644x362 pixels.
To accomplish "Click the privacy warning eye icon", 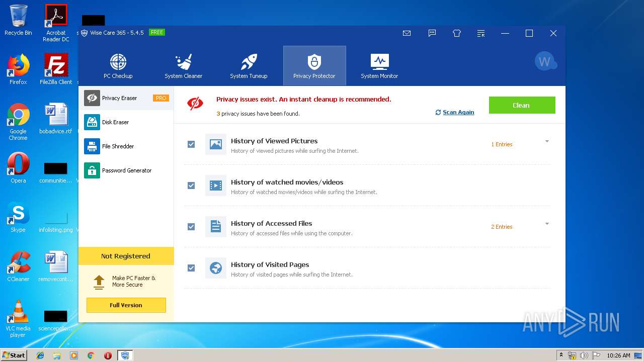I will coord(195,104).
